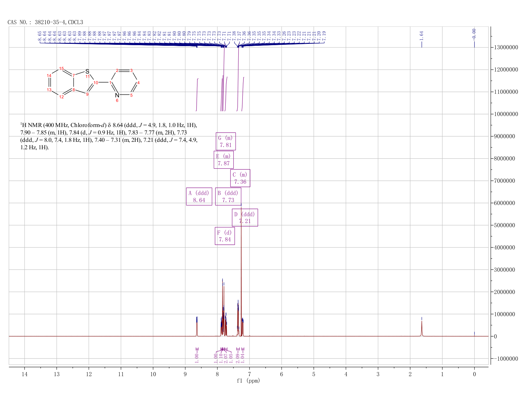Select the nitrogen atom N in the structure
Image resolution: width=532 pixels, height=411 pixels.
click(x=117, y=95)
